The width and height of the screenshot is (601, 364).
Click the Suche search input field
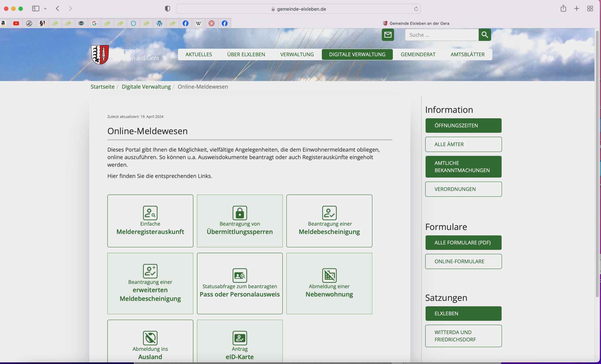point(442,35)
